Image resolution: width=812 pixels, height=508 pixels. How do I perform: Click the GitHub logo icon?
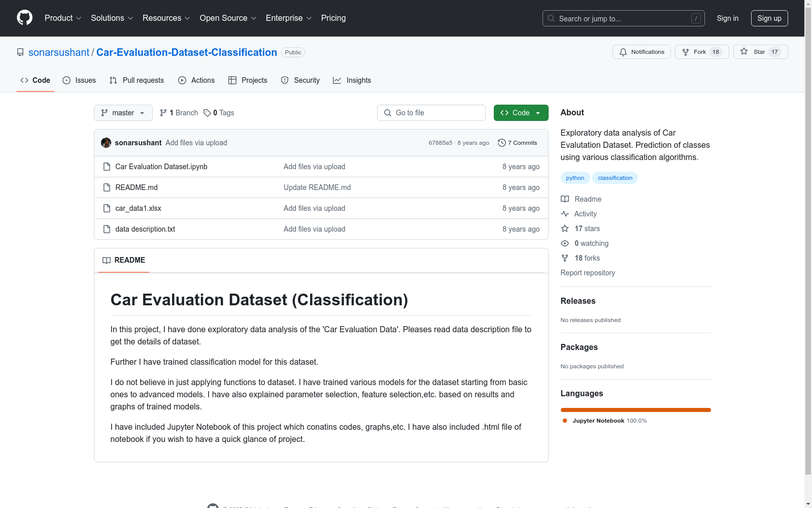click(x=24, y=18)
